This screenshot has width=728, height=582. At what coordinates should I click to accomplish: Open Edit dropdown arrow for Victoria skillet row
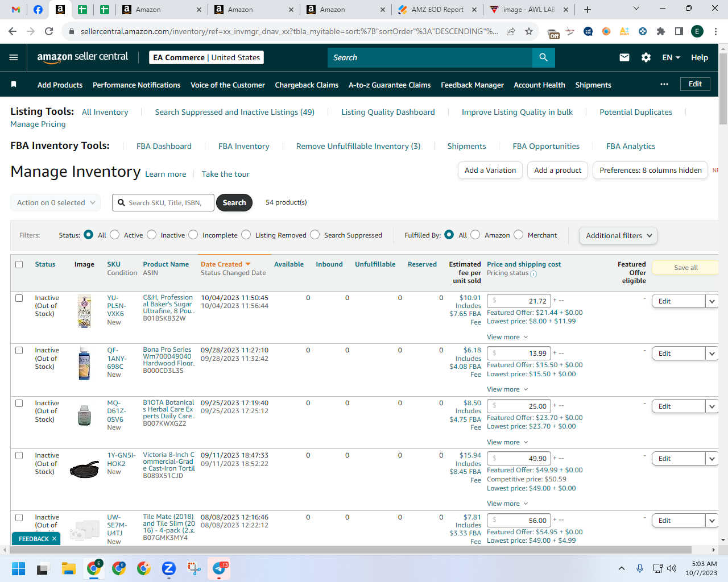(712, 459)
